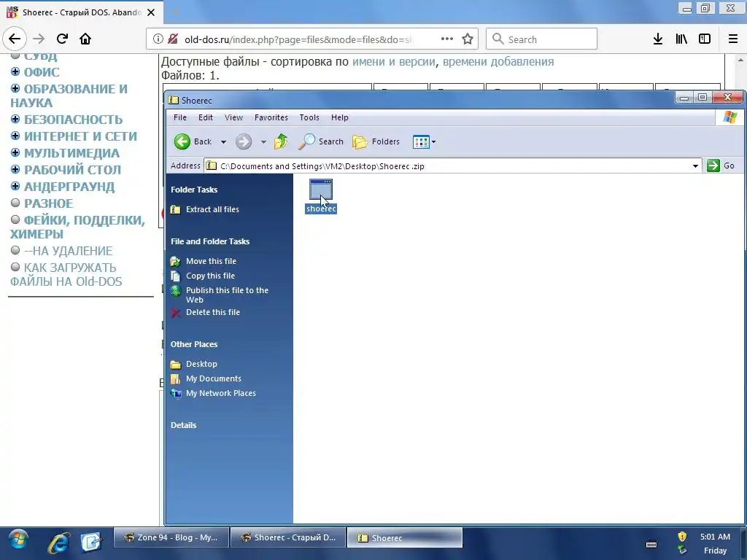Open the Firefox hamburger menu

733,39
